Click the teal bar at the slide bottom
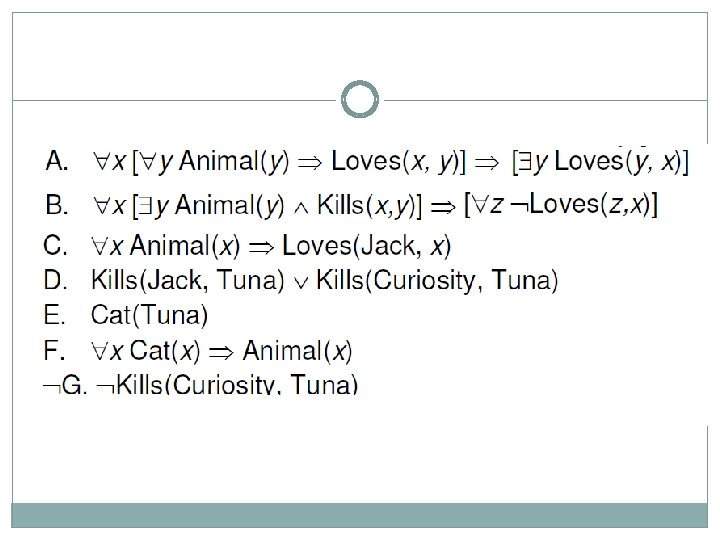This screenshot has height=540, width=720. coord(360,515)
